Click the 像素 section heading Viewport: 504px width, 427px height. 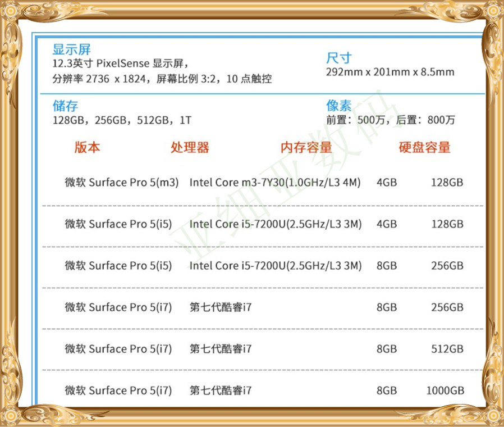pyautogui.click(x=339, y=106)
